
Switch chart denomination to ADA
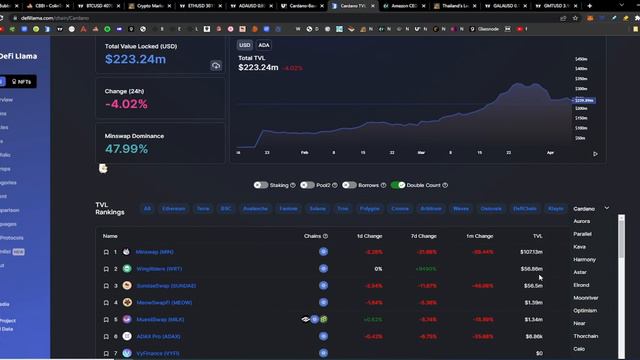coord(264,45)
